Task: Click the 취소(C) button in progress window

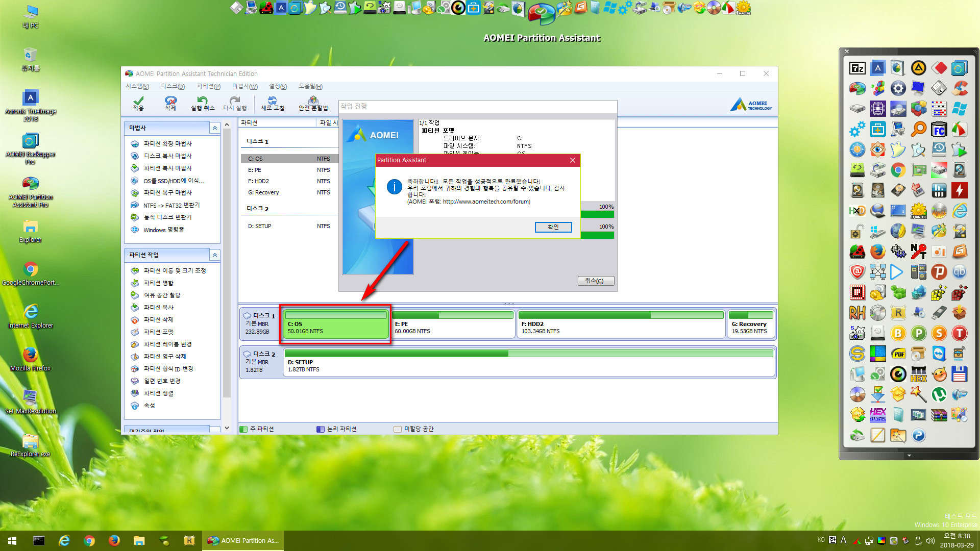Action: (596, 281)
